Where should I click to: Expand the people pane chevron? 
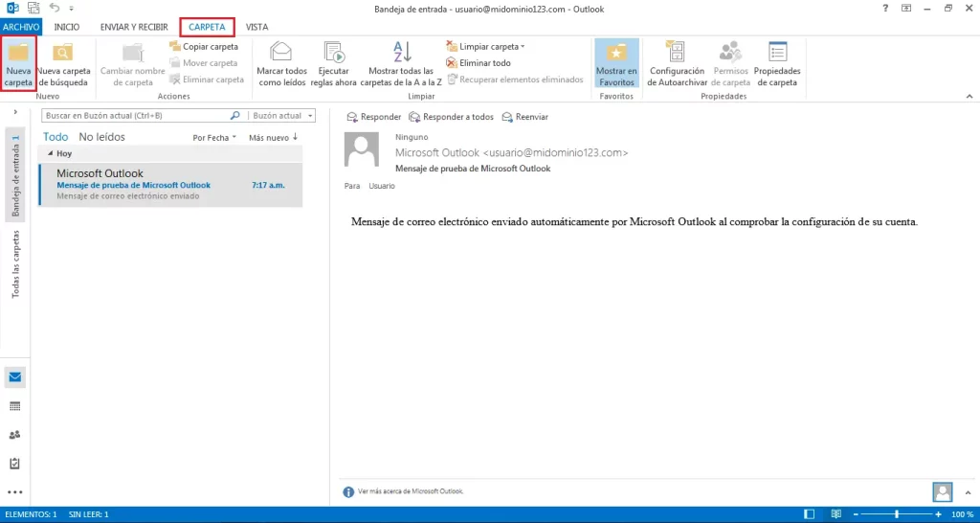(969, 491)
